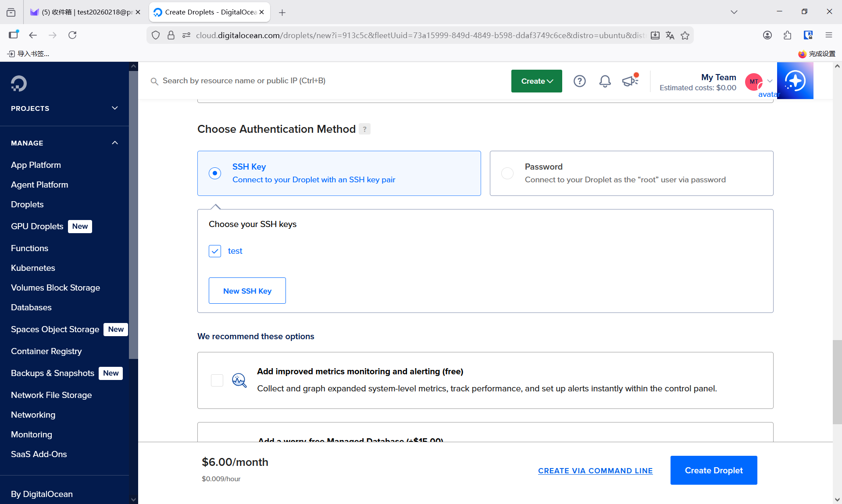The image size is (842, 504).
Task: Click the New SSH Key button
Action: [x=247, y=291]
